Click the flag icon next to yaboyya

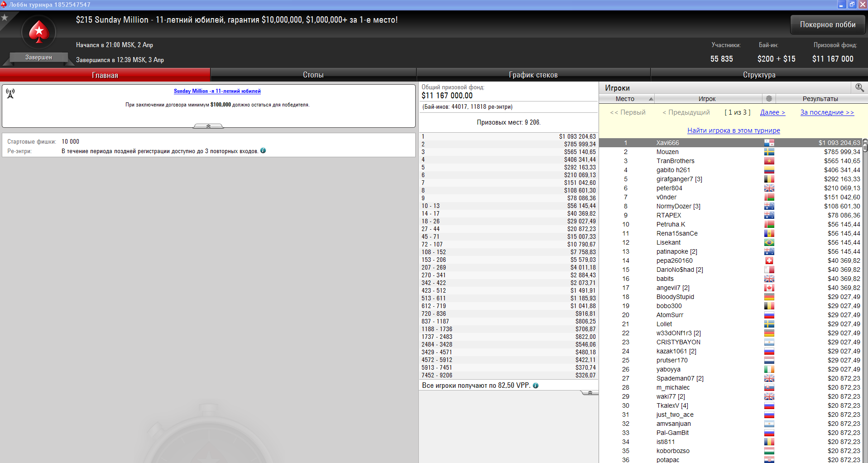coord(769,369)
